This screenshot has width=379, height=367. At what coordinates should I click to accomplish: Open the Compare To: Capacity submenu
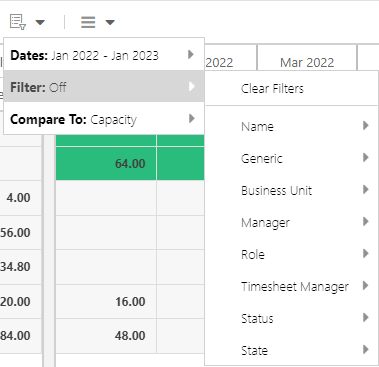(104, 119)
